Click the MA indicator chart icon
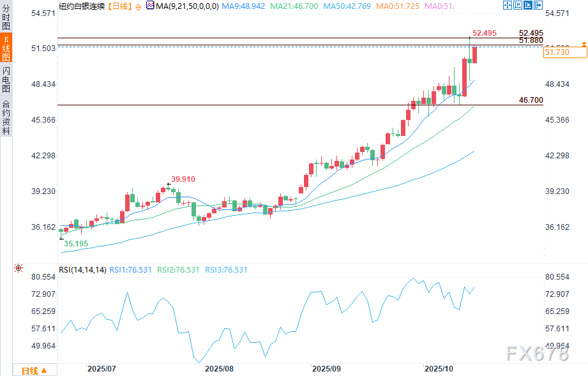Screen dimensions: 588x376 coord(149,5)
